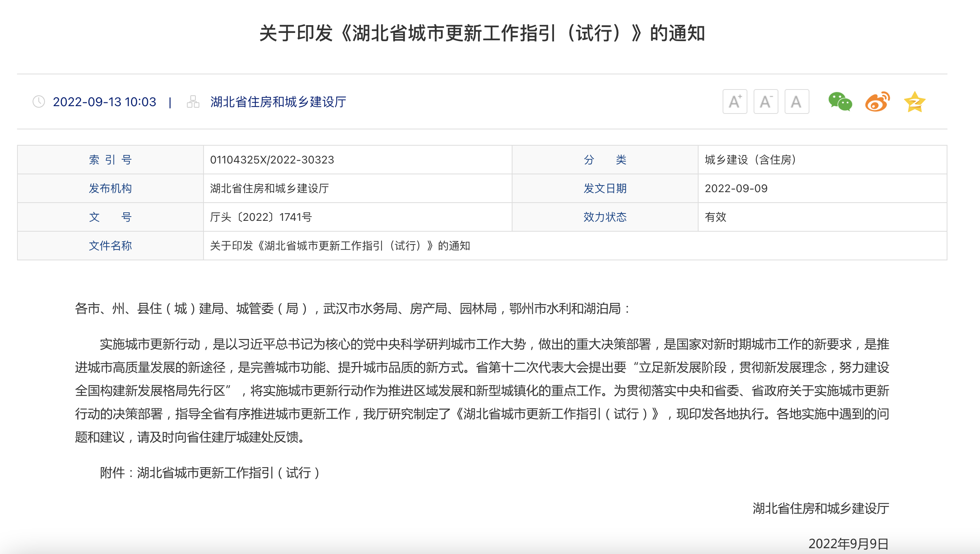980x554 pixels.
Task: Click the 索引号 table header cell
Action: (110, 160)
